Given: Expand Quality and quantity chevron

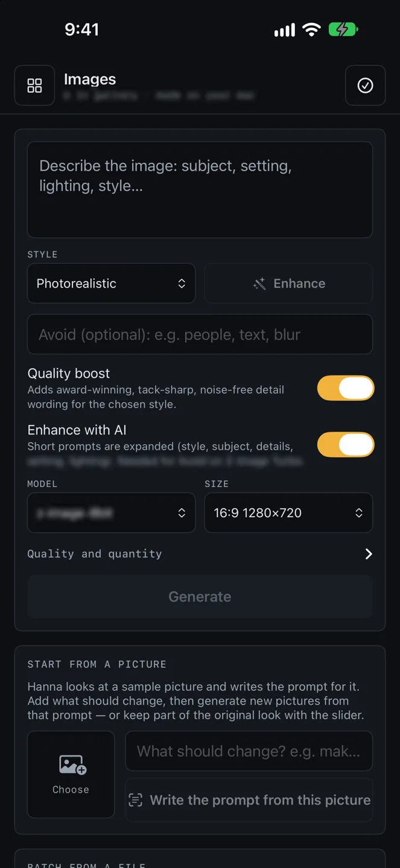Looking at the screenshot, I should [x=369, y=554].
